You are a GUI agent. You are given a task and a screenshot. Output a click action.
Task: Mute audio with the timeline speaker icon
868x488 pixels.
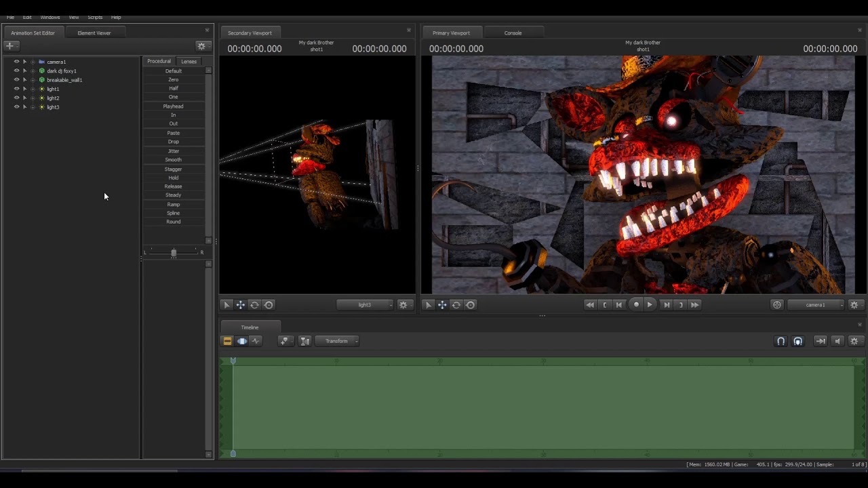pos(837,341)
